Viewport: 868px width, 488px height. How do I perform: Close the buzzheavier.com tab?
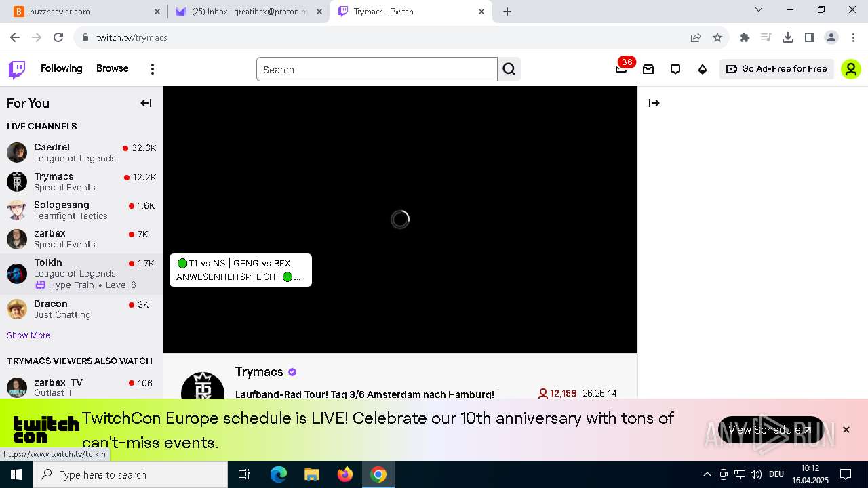[x=157, y=12]
